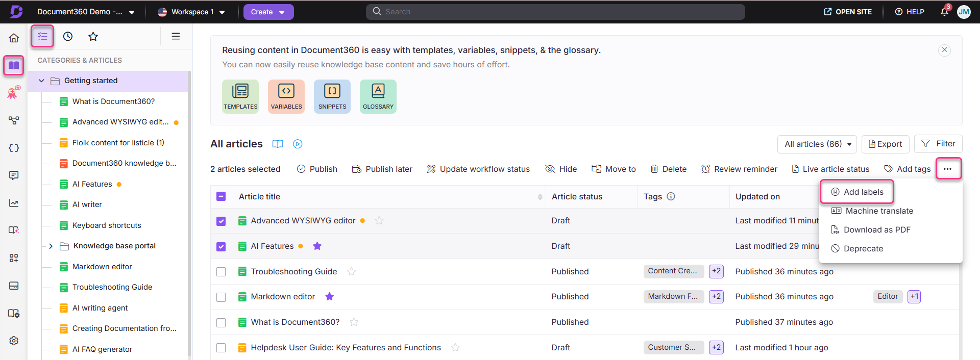This screenshot has height=360, width=980.
Task: Open the feedback comment icon in sidebar
Action: [14, 175]
